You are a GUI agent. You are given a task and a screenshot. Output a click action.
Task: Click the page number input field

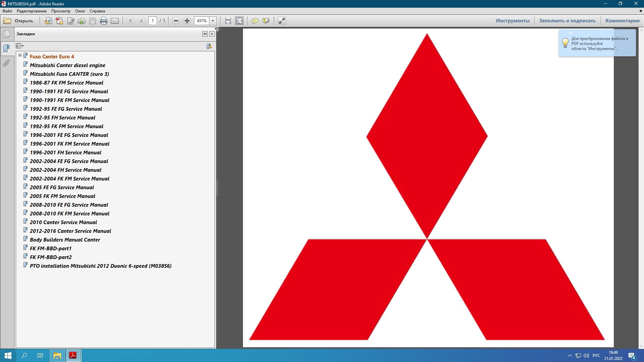[153, 21]
